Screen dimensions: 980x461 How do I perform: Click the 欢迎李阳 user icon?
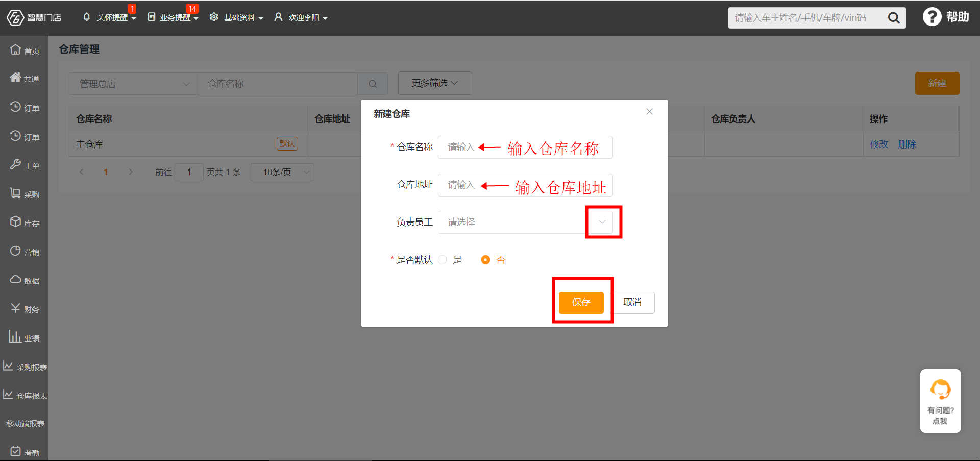click(x=278, y=17)
